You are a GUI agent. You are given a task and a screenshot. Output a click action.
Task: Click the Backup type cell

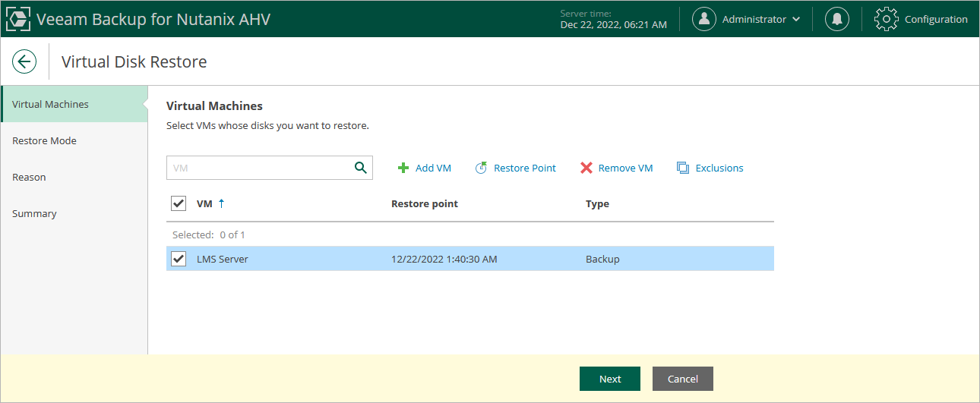pyautogui.click(x=602, y=259)
